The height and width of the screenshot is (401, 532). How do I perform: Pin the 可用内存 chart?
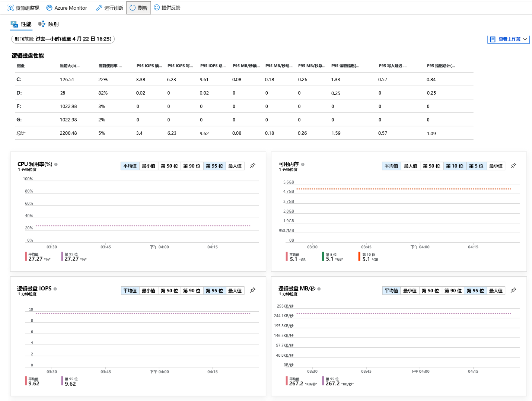[513, 165]
